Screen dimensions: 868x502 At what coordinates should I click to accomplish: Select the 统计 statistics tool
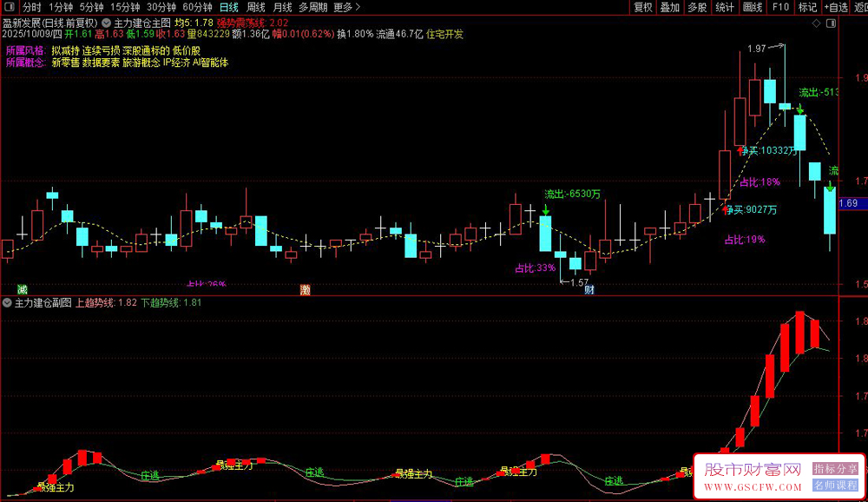coord(726,6)
